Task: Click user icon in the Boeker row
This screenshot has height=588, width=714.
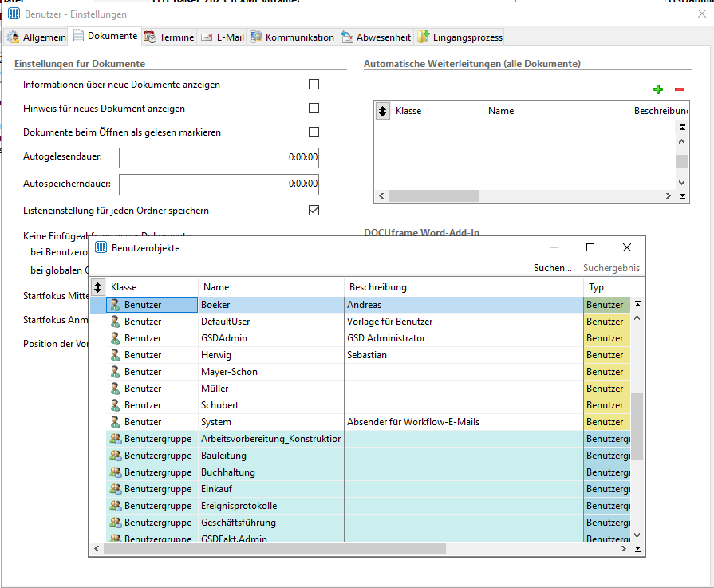Action: (116, 304)
